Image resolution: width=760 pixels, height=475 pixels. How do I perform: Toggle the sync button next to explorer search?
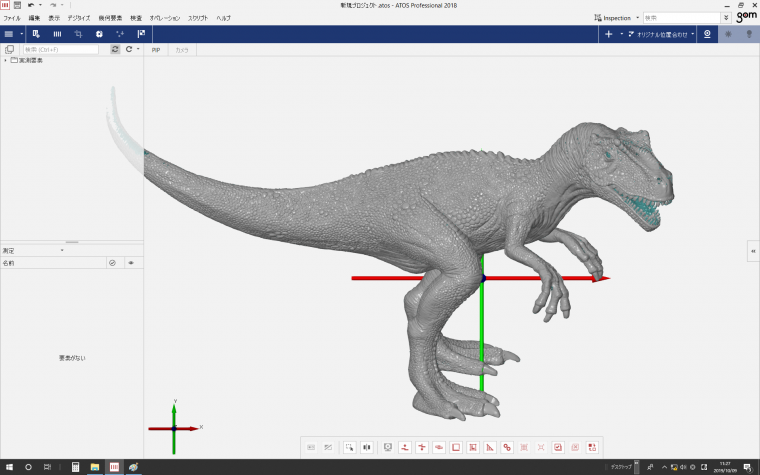[x=115, y=49]
